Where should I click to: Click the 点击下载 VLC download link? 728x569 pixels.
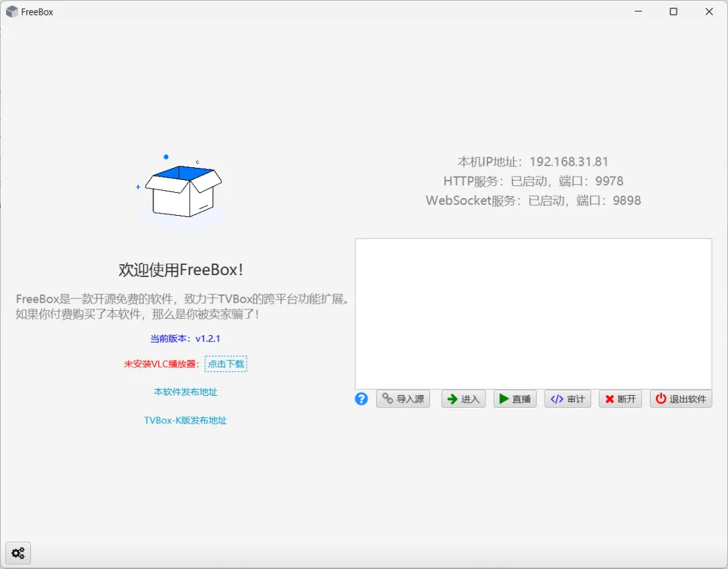tap(226, 363)
